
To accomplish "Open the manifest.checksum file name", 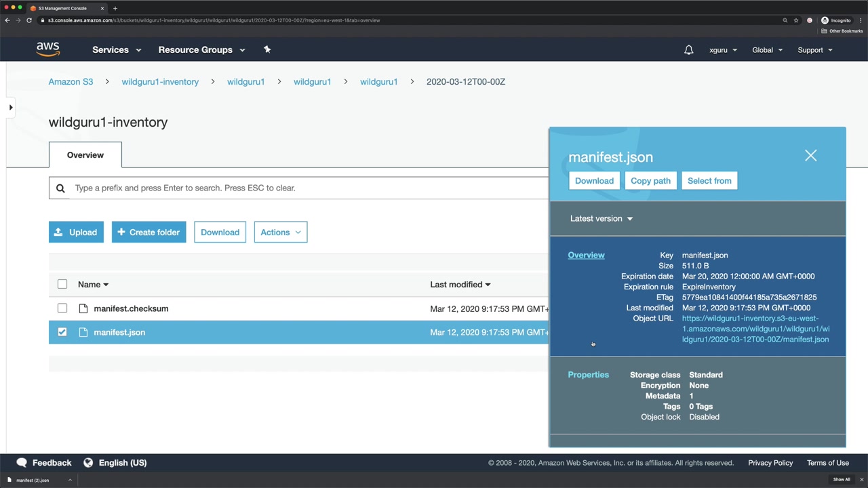I will [131, 308].
